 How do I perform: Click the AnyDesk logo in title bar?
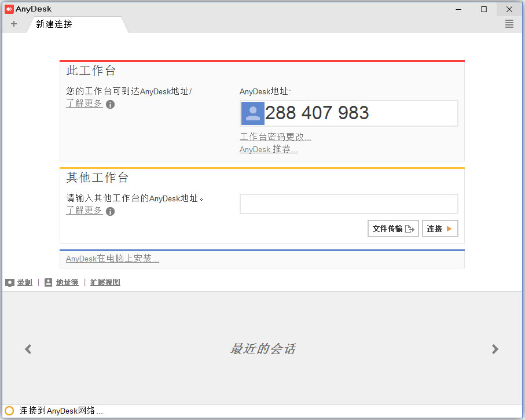tap(9, 9)
